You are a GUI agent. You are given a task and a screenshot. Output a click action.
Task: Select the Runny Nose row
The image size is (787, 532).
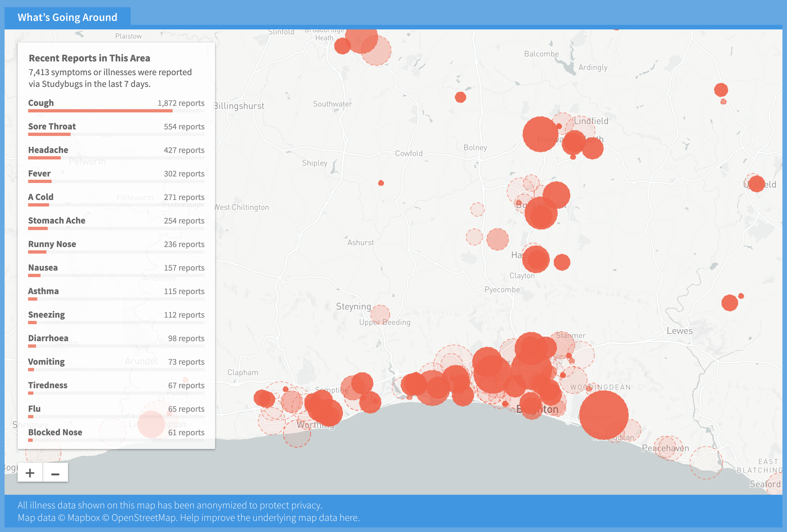116,246
